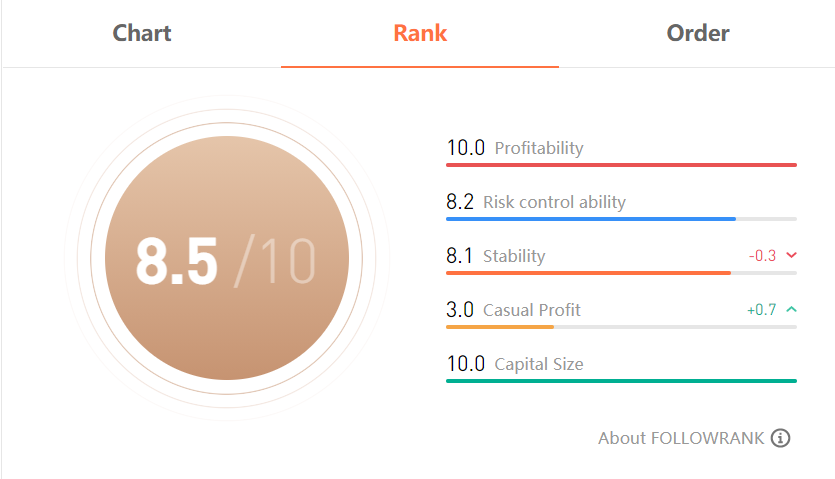
Task: Click the 8.5/10 score circle
Action: pyautogui.click(x=227, y=258)
